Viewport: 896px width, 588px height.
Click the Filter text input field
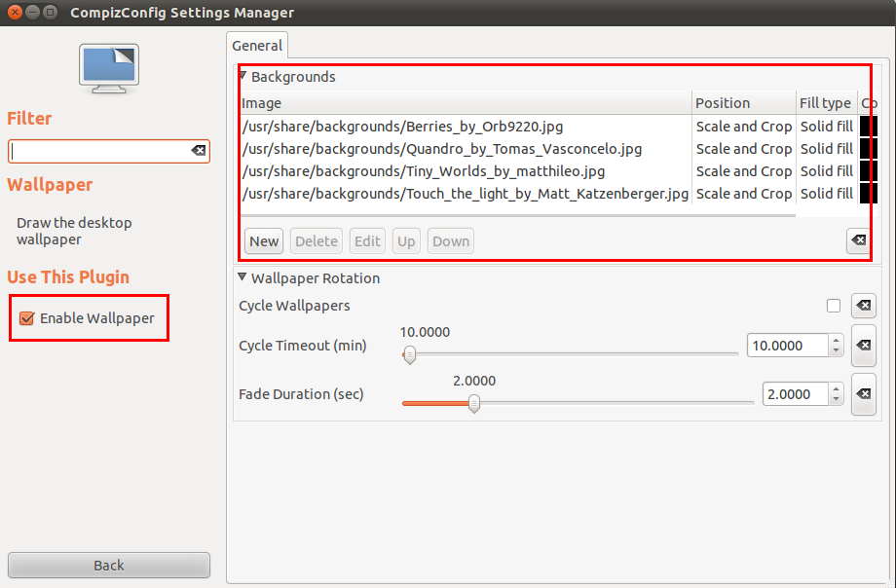pyautogui.click(x=97, y=151)
